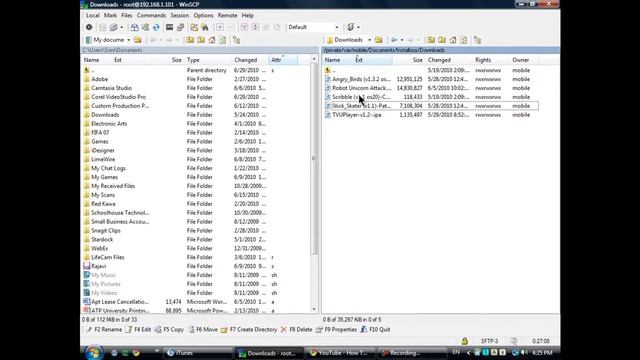Click the F9 Properties button
Viewport: 640px width, 360px height.
coord(336,329)
